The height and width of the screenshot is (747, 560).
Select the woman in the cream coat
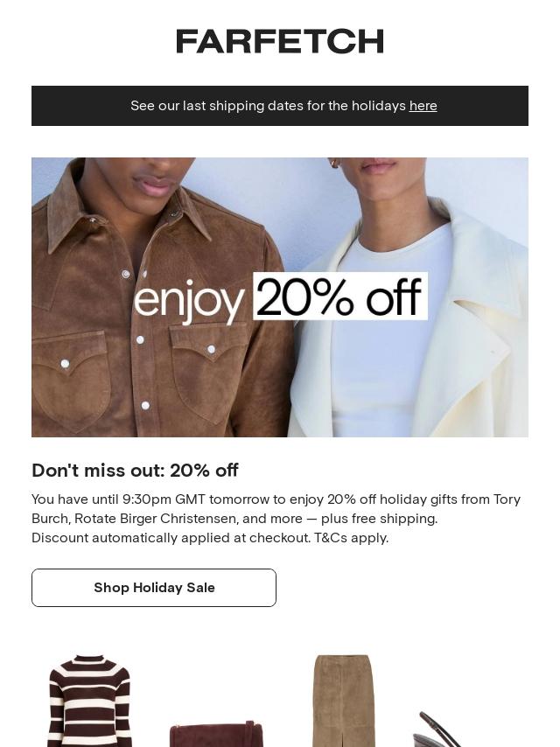pyautogui.click(x=409, y=297)
